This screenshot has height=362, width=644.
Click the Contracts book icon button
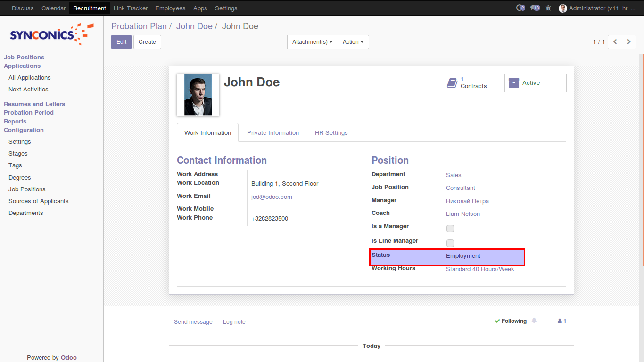452,83
